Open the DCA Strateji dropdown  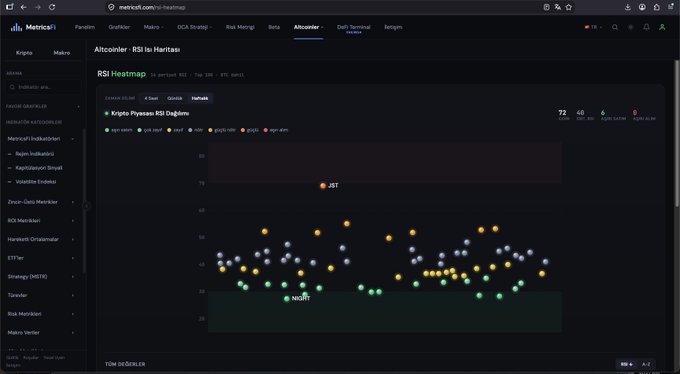coord(194,27)
